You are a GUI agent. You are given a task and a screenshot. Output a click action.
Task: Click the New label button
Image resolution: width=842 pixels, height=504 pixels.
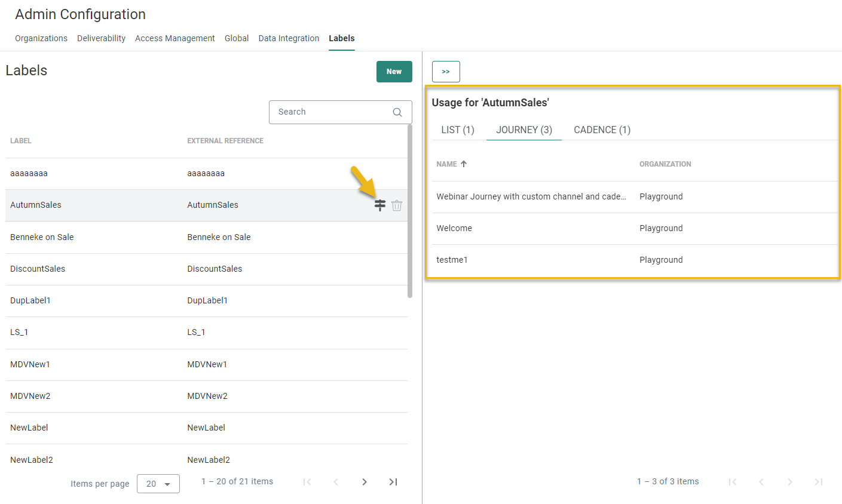tap(394, 72)
